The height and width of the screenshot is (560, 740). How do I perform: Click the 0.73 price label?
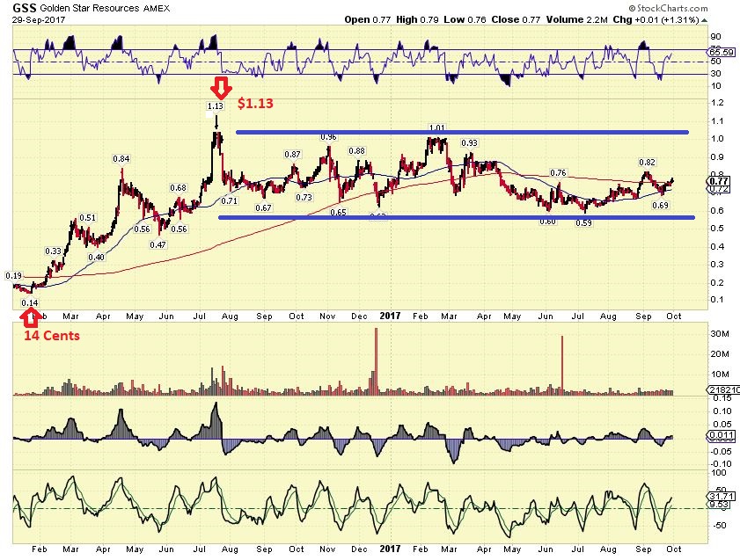point(304,198)
